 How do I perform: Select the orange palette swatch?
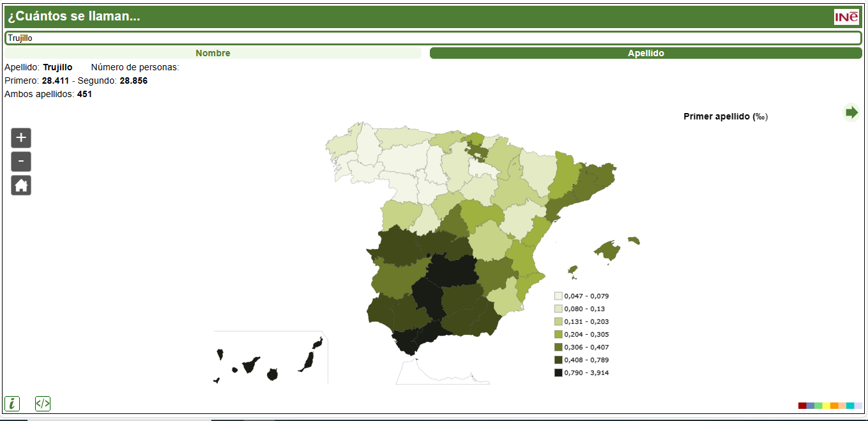point(834,406)
